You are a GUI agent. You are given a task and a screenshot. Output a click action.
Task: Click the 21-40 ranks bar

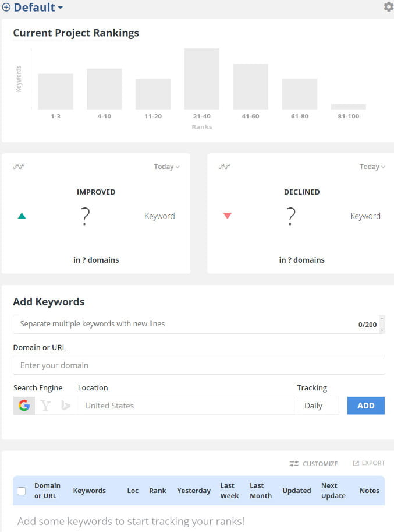[202, 79]
